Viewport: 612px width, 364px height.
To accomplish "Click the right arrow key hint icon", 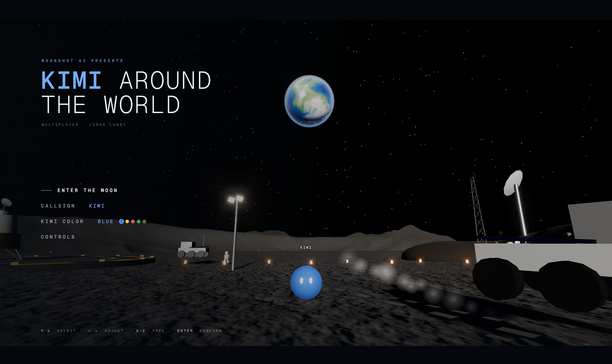I will tap(96, 331).
